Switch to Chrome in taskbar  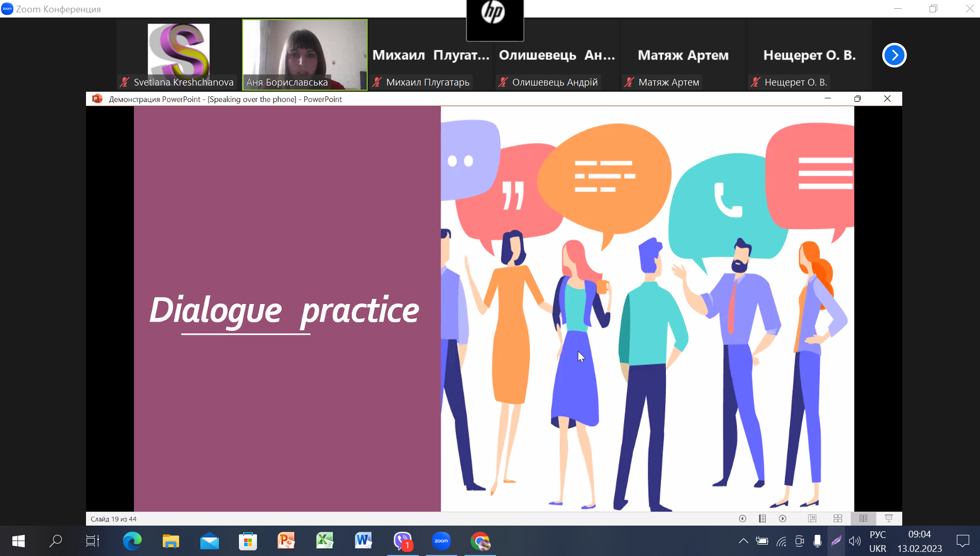(x=480, y=541)
